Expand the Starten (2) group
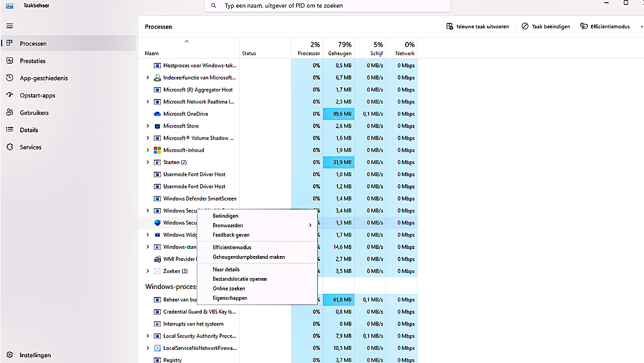Screen dimensions: 644x363 [x=148, y=162]
